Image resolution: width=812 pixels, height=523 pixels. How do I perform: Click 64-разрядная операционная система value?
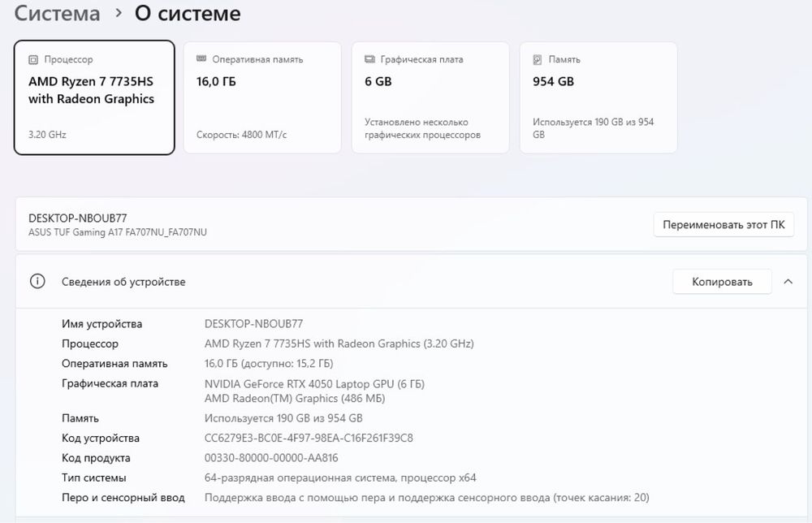[x=340, y=478]
